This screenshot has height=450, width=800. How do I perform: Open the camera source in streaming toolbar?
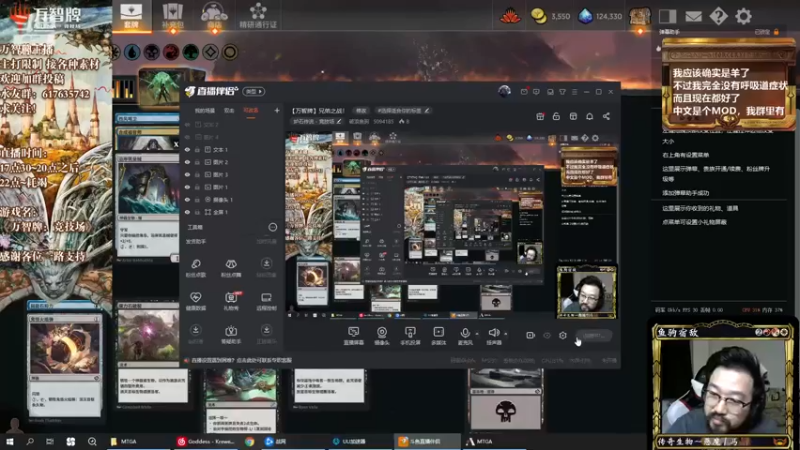[x=382, y=336]
